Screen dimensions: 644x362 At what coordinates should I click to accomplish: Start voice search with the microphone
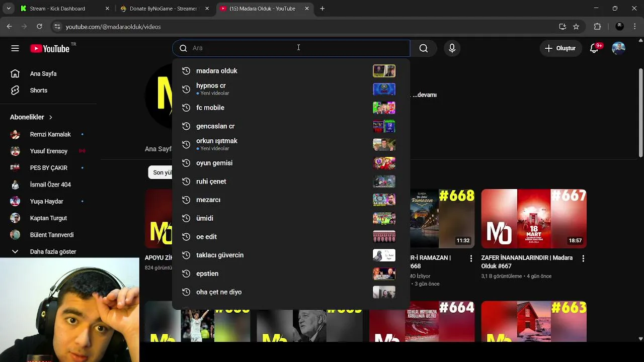(452, 48)
